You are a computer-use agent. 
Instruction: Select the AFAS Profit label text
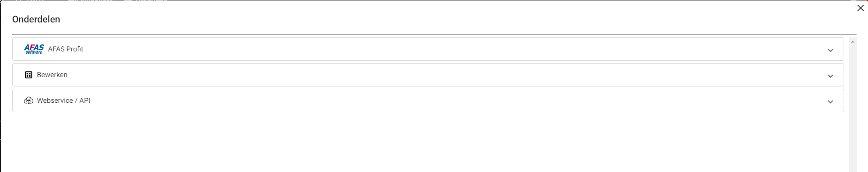tap(66, 49)
